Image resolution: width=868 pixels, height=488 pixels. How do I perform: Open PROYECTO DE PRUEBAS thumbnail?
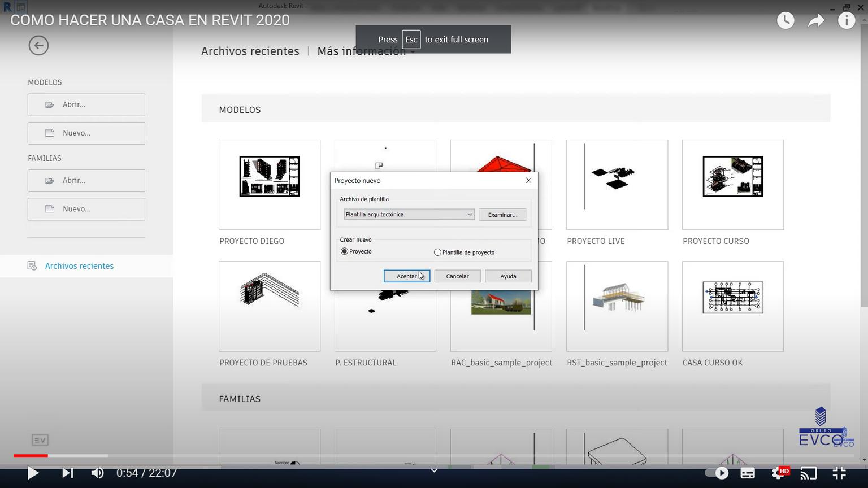(x=270, y=306)
